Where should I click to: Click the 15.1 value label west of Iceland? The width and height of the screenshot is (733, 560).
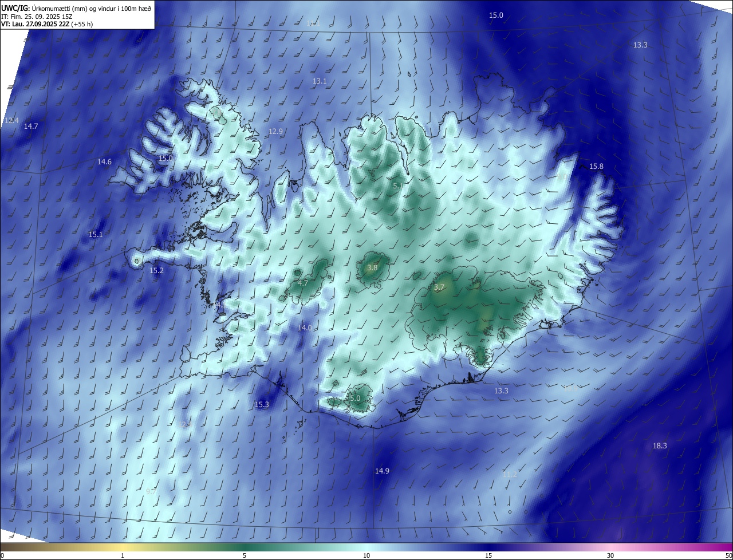(96, 235)
